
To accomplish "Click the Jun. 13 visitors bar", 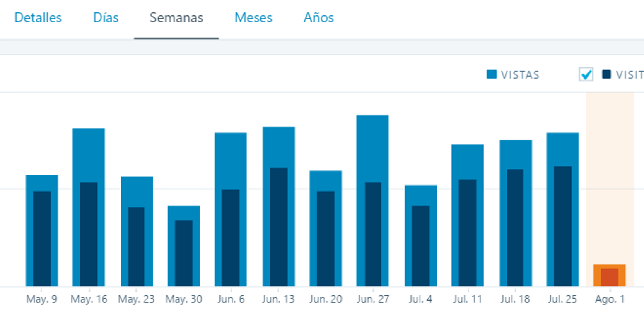I will click(279, 228).
